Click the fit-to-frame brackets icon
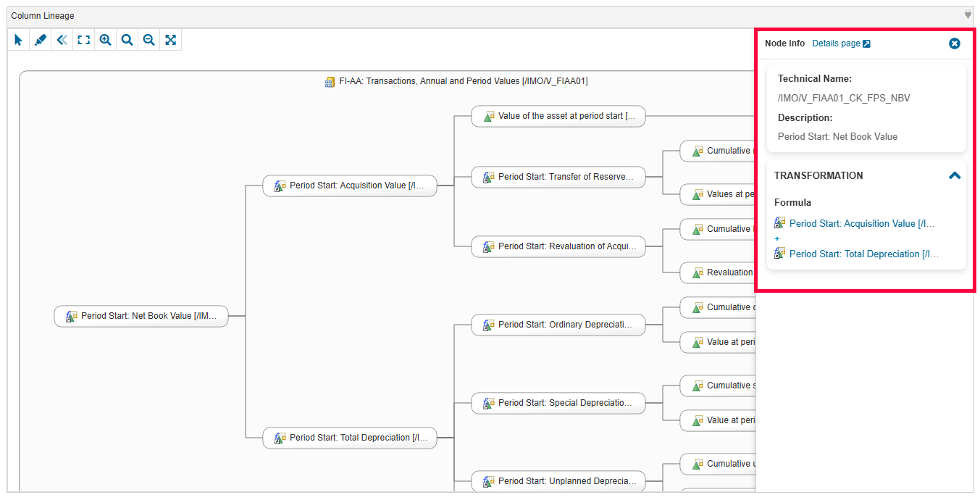 [84, 40]
